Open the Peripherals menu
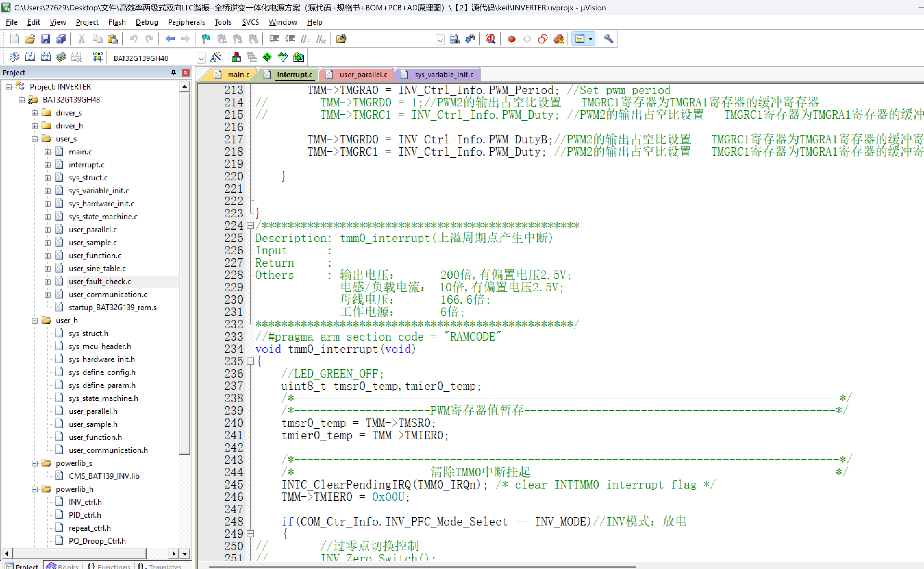Screen dimensions: 924x569 (x=186, y=22)
